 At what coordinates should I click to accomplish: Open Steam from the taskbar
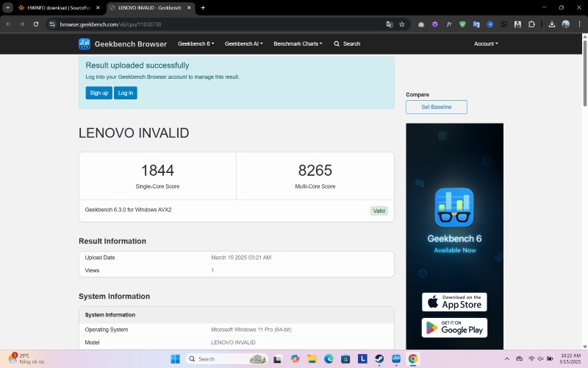(x=379, y=359)
